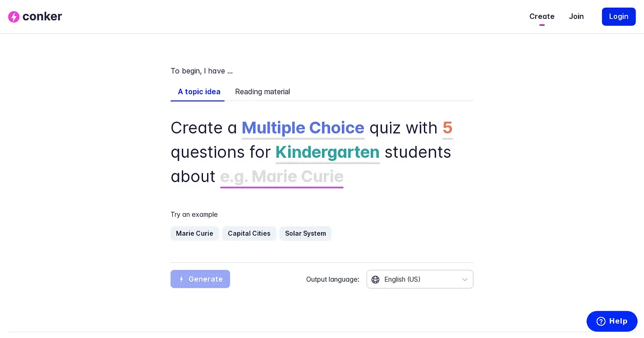Click the lightning icon on Generate button
The width and height of the screenshot is (644, 338).
coord(181,279)
